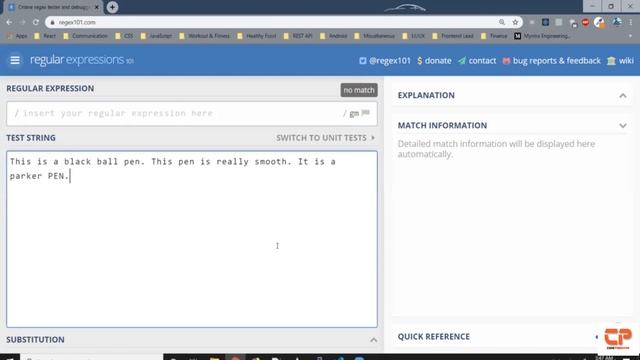This screenshot has height=360, width=640.
Task: Open bug reports & feedback
Action: (x=551, y=61)
